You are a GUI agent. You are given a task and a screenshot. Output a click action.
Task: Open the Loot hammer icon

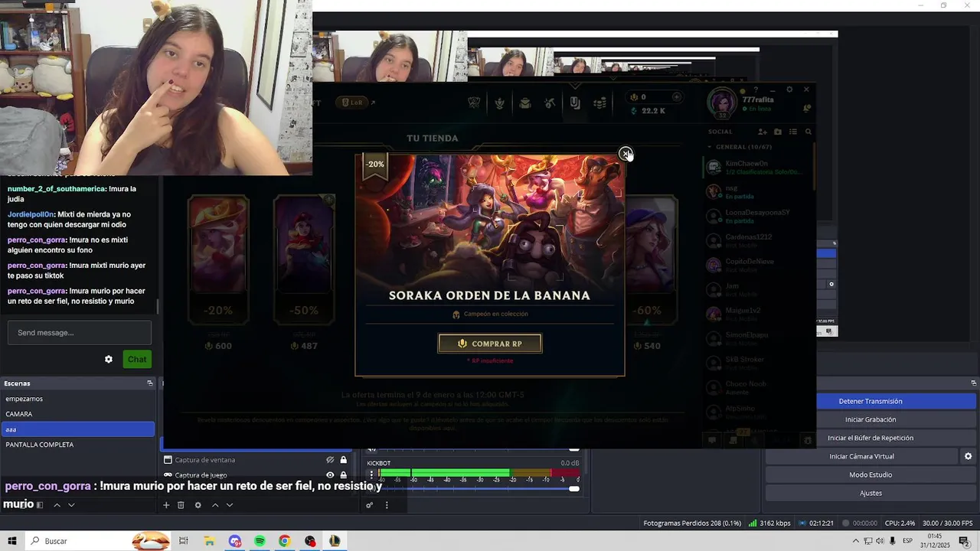click(x=550, y=103)
